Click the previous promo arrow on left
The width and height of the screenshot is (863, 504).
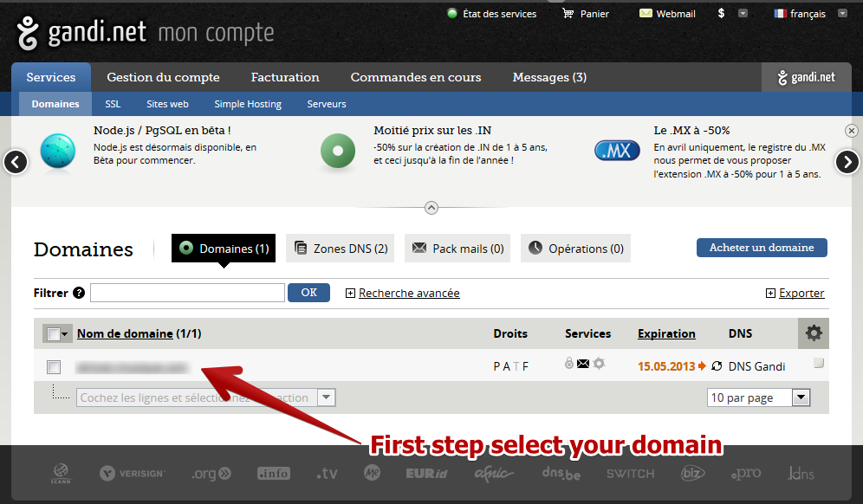point(16,162)
